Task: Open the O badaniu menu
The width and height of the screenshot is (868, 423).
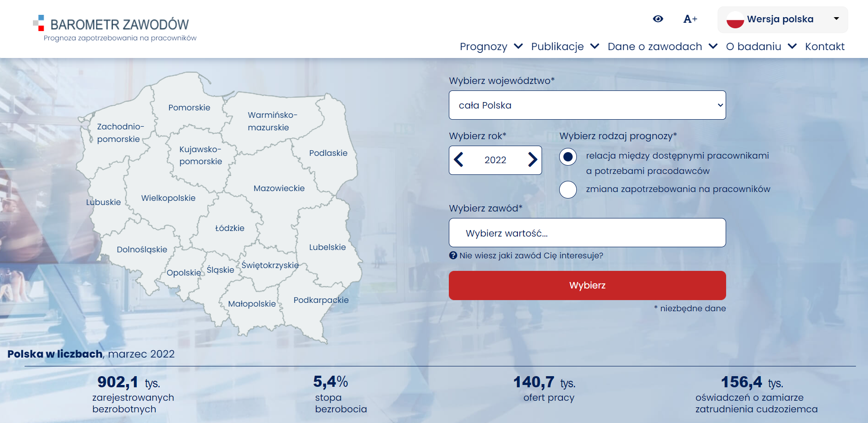Action: 753,46
